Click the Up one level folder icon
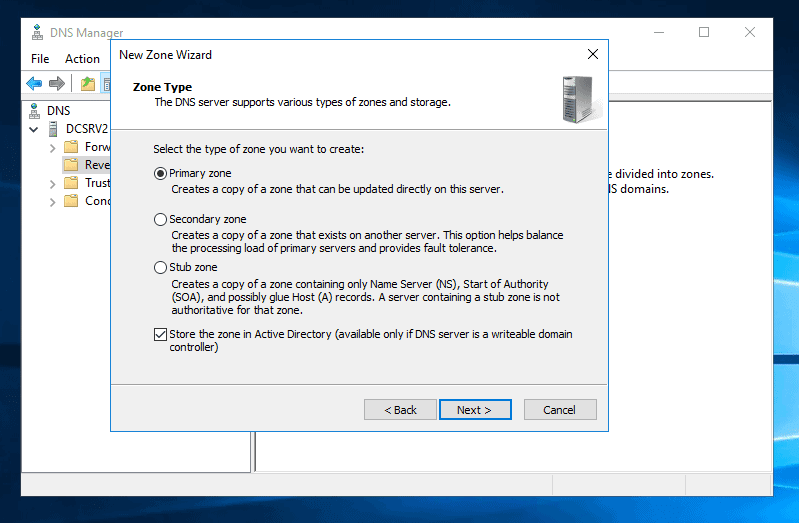Image resolution: width=799 pixels, height=523 pixels. pos(88,84)
